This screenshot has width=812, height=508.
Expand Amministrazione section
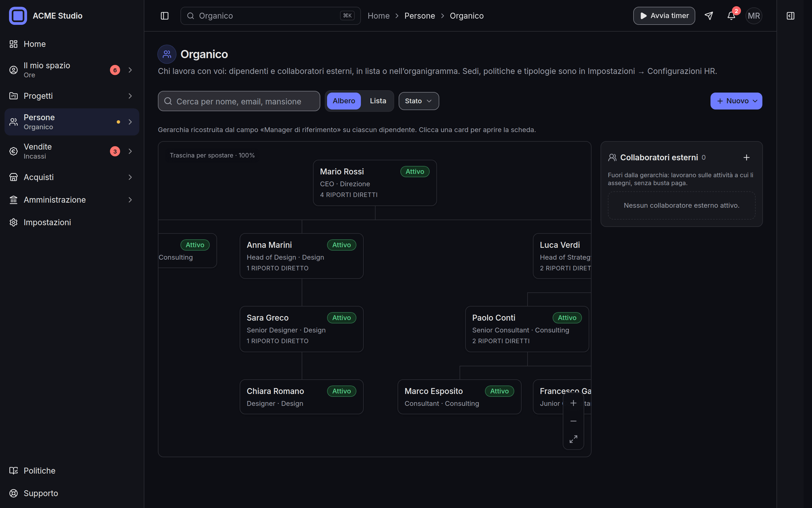[130, 200]
